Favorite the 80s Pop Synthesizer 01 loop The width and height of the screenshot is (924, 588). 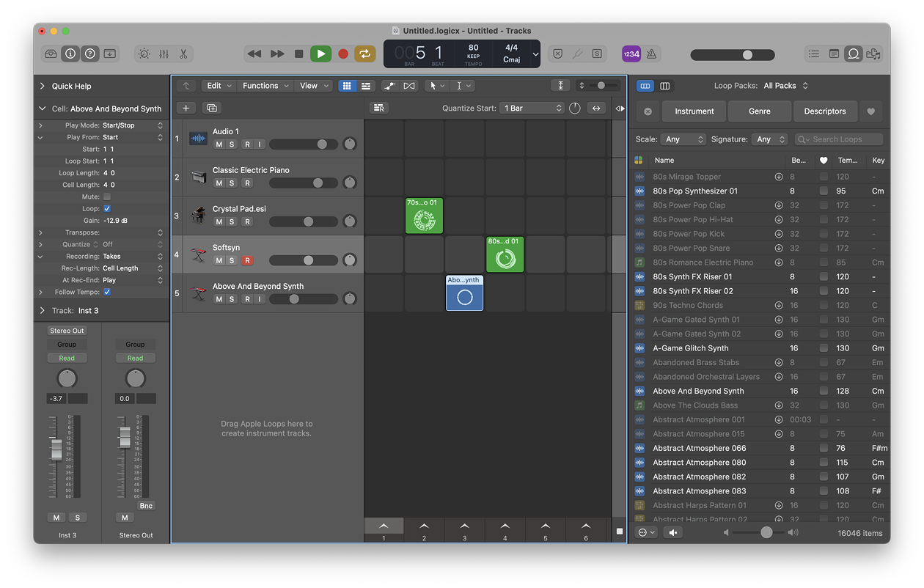click(x=824, y=191)
